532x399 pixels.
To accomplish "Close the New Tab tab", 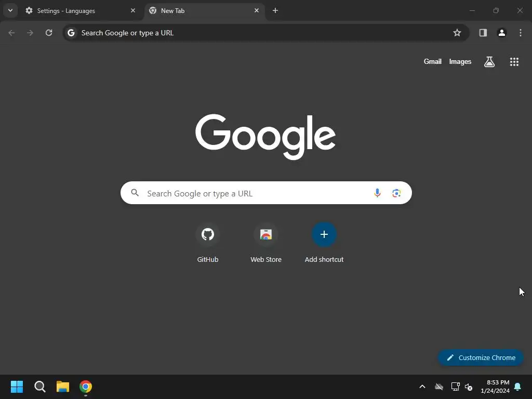I will click(257, 10).
